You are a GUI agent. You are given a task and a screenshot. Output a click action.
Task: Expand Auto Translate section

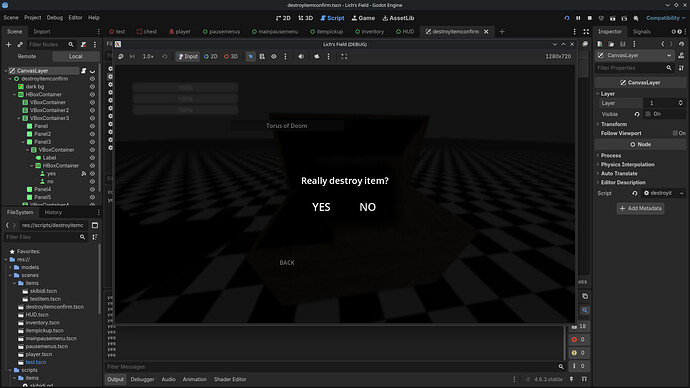click(x=619, y=173)
